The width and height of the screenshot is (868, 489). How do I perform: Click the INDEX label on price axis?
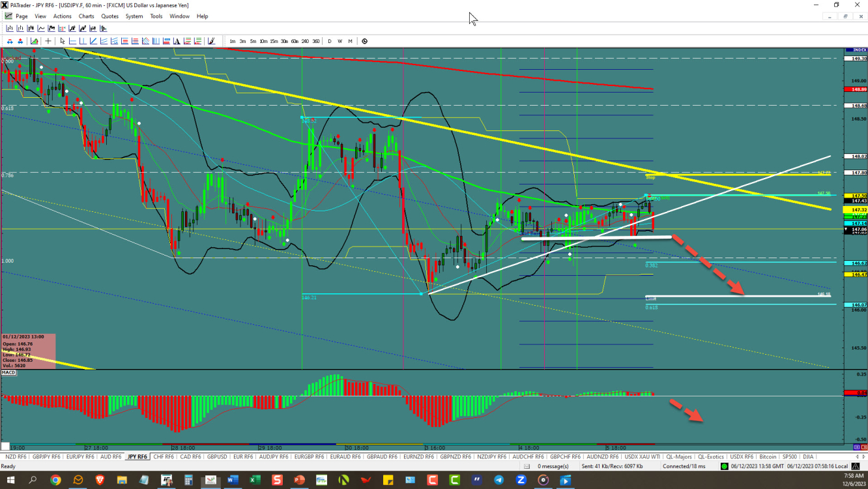point(860,50)
